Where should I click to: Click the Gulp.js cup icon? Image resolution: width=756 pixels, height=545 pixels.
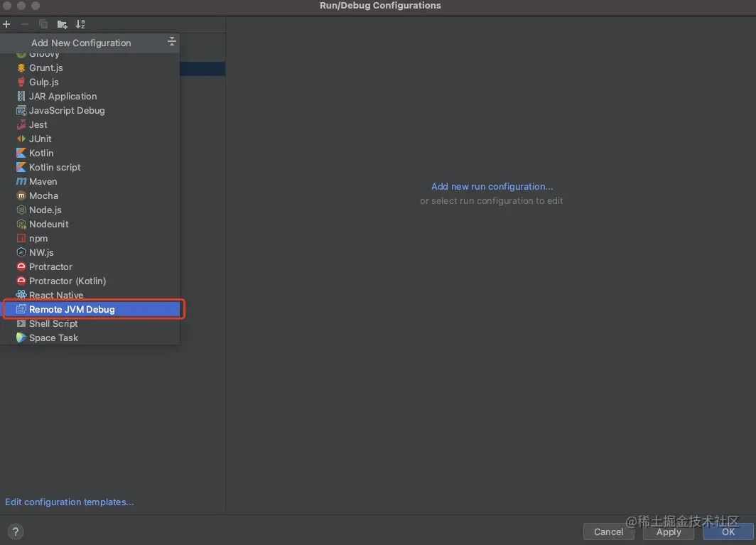[21, 82]
